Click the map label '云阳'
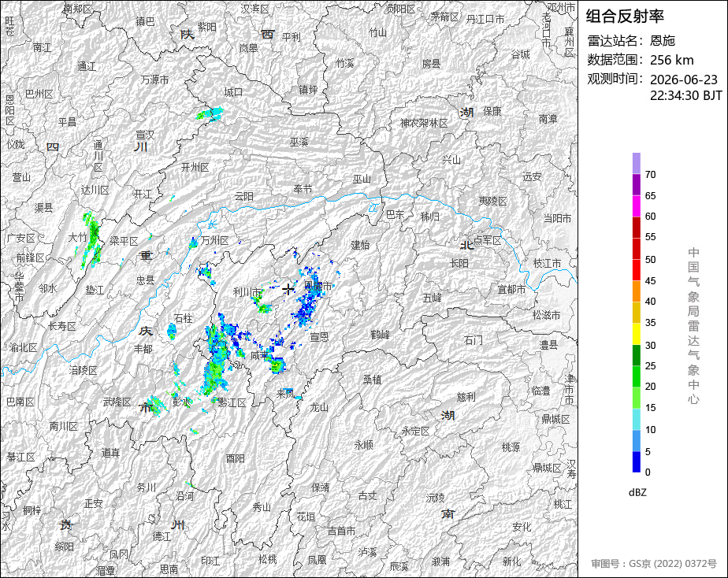728x578 pixels. coord(243,197)
